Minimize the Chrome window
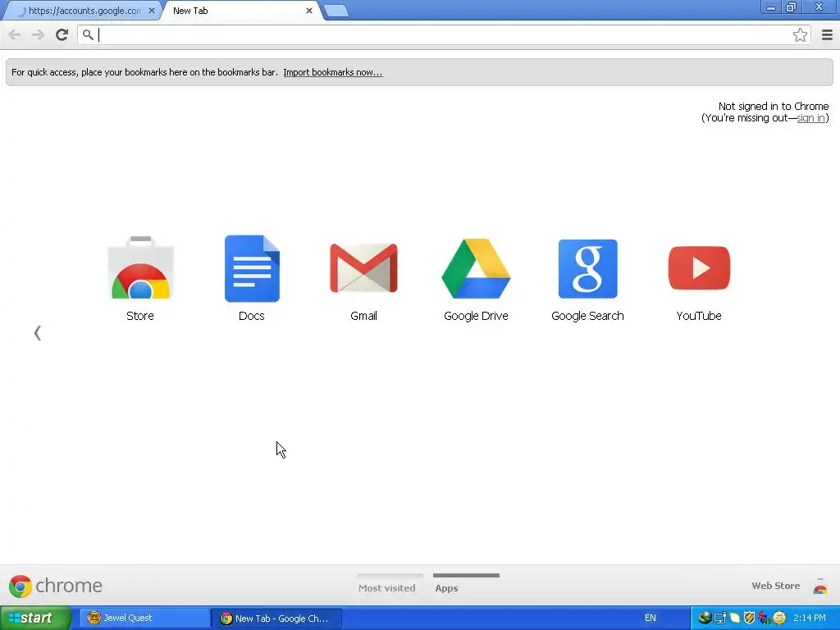The image size is (840, 630). [x=771, y=7]
